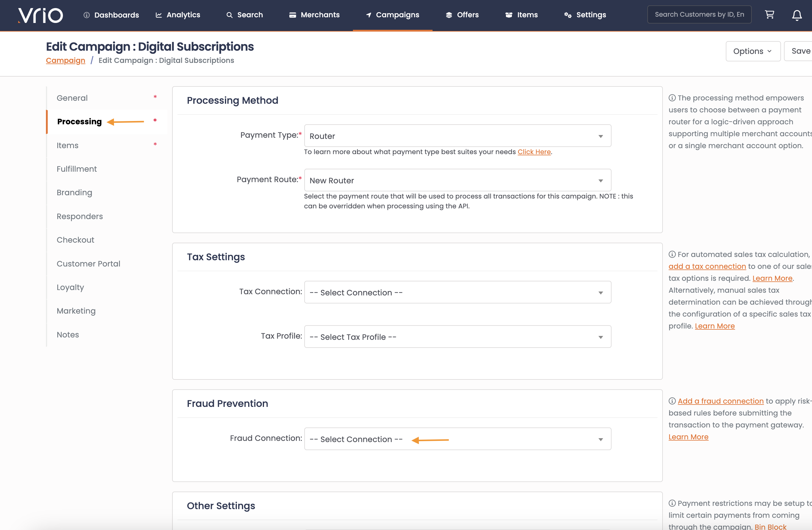Screen dimensions: 812x530
Task: Select the Processing sidebar tab
Action: click(x=107, y=122)
